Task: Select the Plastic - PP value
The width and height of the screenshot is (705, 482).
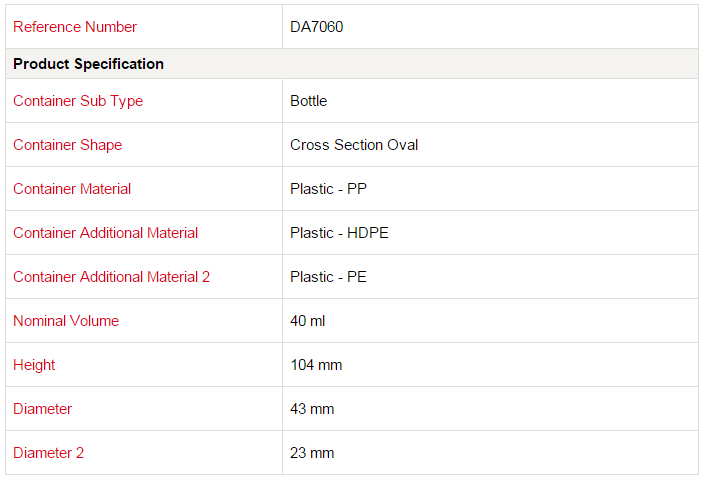Action: tap(329, 189)
